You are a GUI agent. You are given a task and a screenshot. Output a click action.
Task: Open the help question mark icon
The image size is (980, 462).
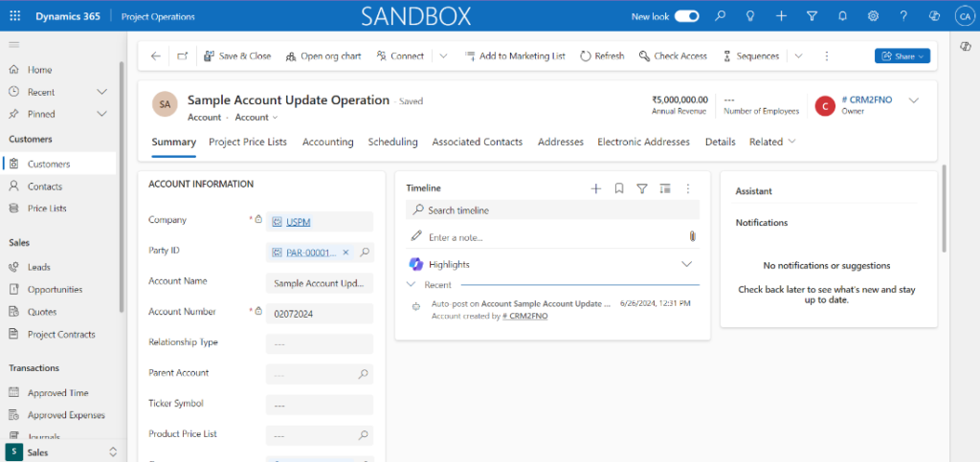pyautogui.click(x=903, y=16)
